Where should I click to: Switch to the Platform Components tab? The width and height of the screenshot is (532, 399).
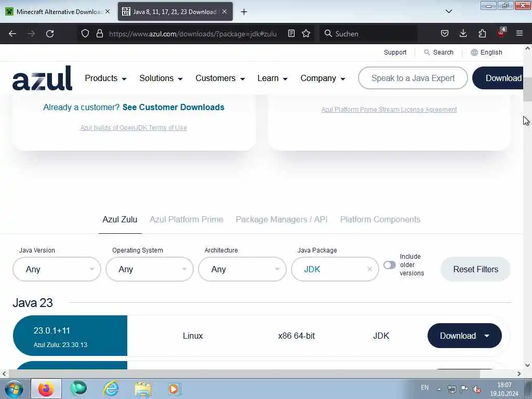click(380, 220)
